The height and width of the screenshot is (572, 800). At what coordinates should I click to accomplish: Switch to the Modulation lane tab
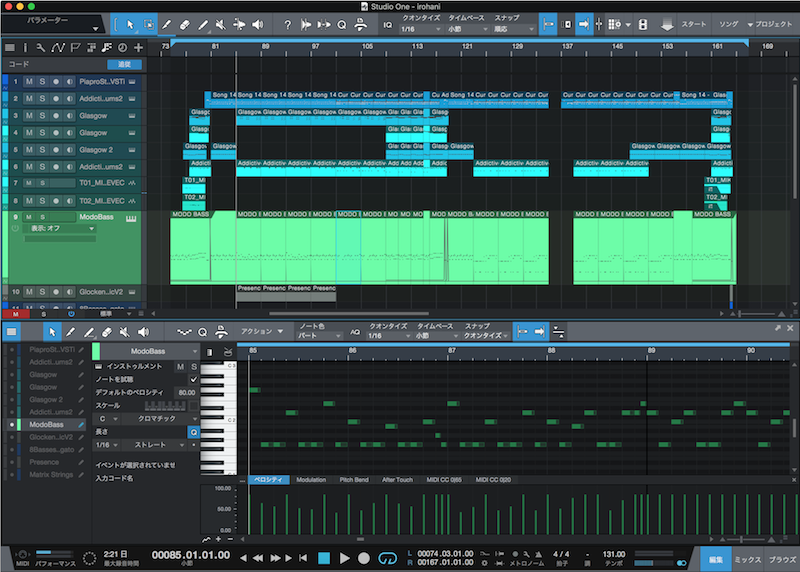click(311, 480)
